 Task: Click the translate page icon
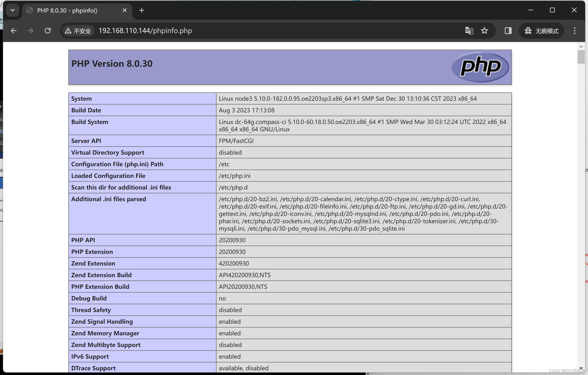[x=469, y=31]
